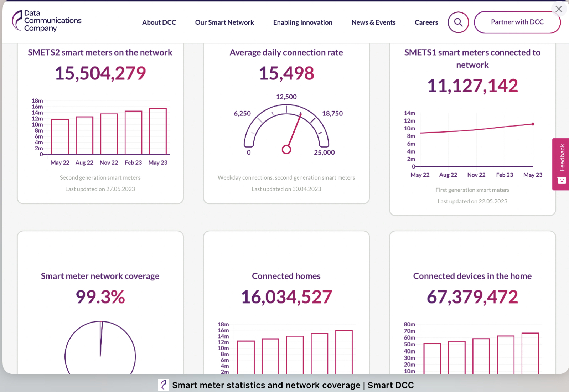Click the DCC favicon beside the page title

point(164,385)
